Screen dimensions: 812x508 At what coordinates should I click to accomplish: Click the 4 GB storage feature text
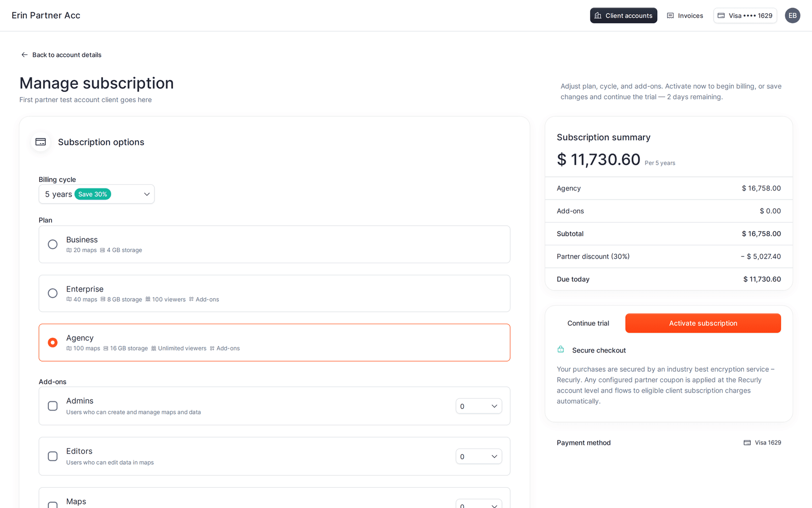click(124, 250)
